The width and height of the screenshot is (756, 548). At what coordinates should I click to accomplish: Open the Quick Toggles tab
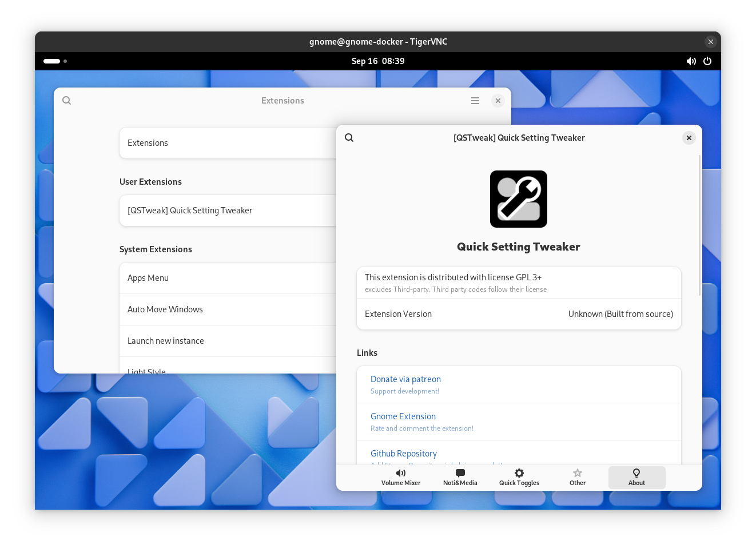click(519, 477)
